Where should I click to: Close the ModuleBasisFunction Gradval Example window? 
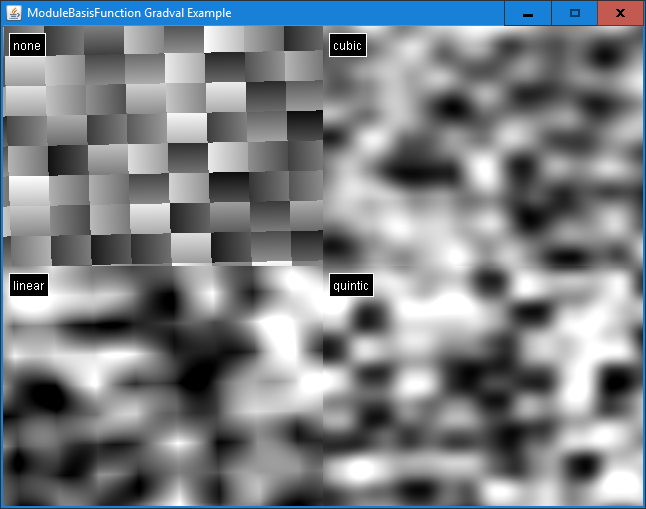click(x=620, y=13)
